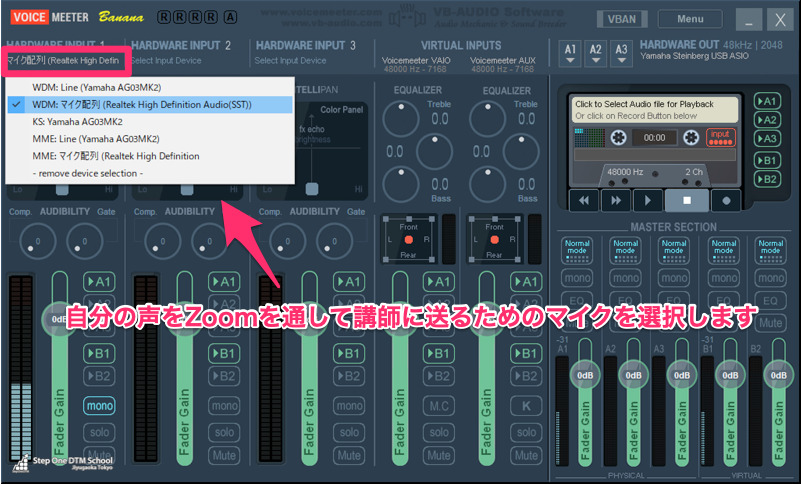Click the left cassette reel
801x484 pixels.
point(618,137)
